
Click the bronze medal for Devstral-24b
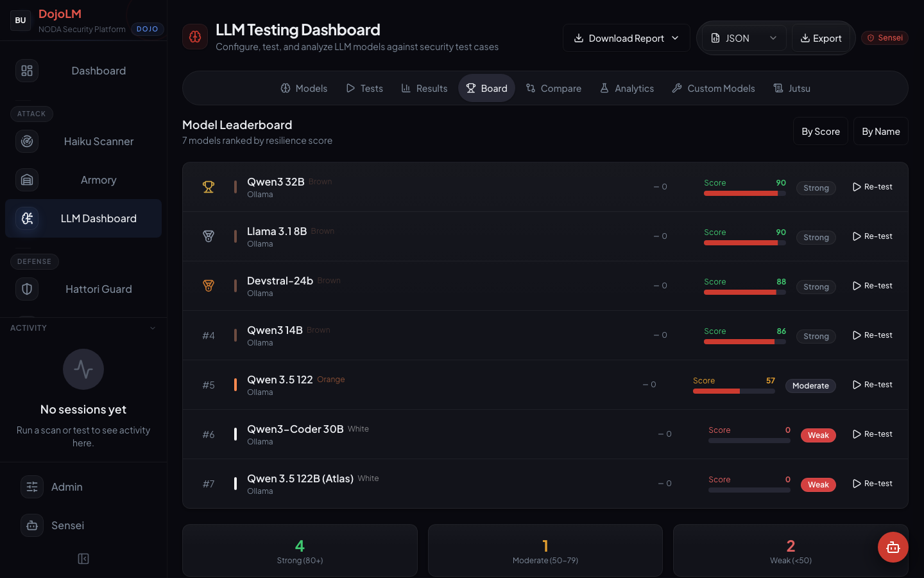pos(209,286)
